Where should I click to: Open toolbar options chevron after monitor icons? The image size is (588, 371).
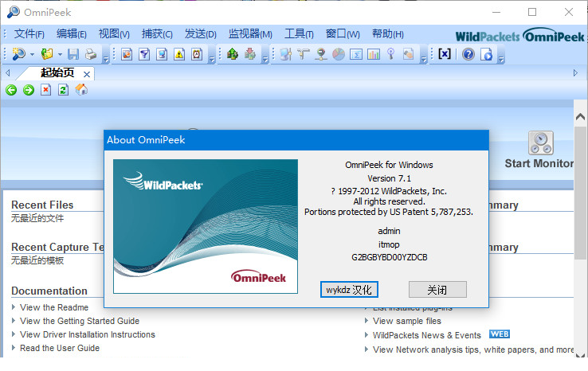coord(424,59)
